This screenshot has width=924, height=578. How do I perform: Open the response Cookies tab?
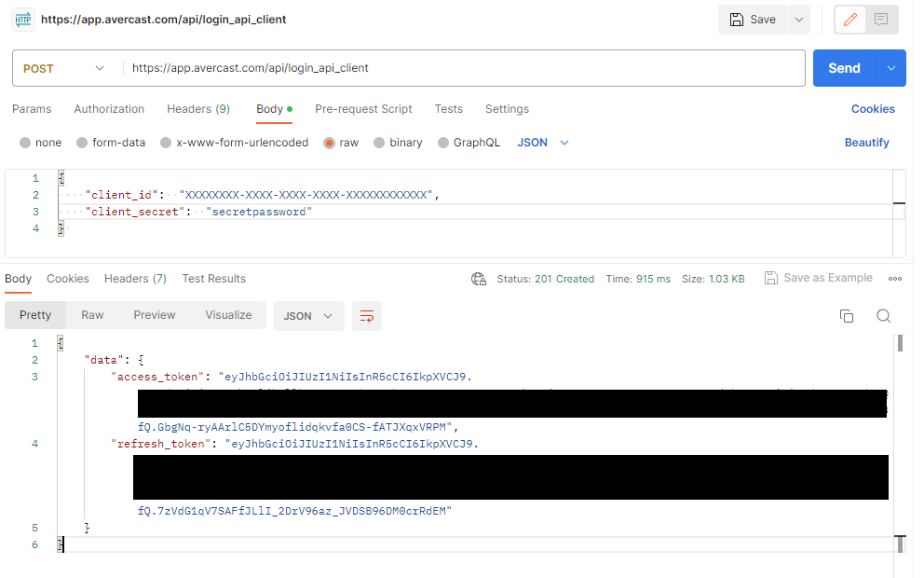coord(68,279)
